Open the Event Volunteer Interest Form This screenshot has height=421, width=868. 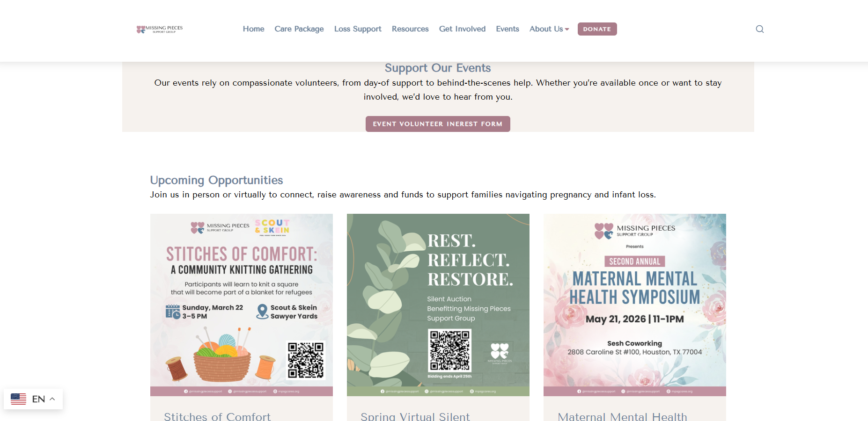coord(438,124)
